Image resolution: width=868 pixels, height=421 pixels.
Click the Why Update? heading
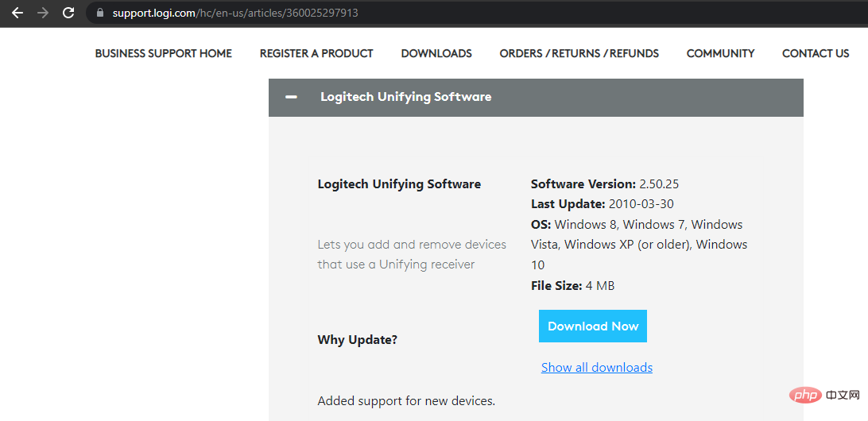point(357,340)
